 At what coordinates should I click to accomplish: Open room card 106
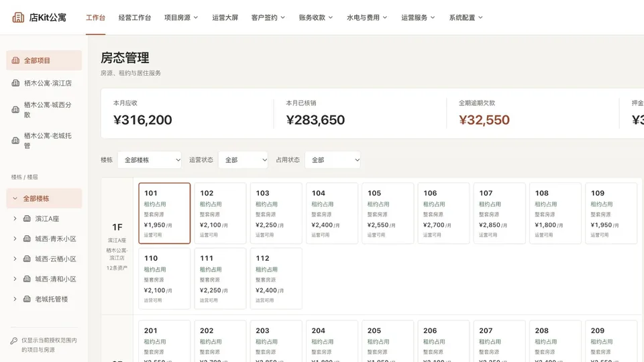tap(443, 213)
